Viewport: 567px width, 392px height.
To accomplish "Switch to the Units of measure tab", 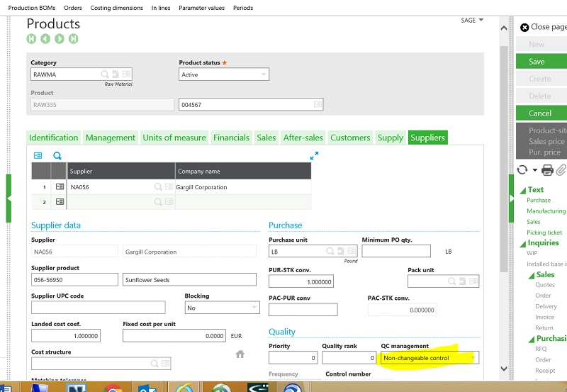I will click(x=174, y=138).
